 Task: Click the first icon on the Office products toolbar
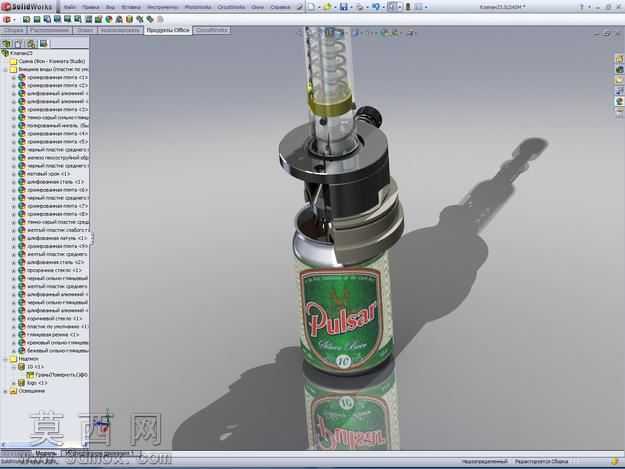(7, 19)
